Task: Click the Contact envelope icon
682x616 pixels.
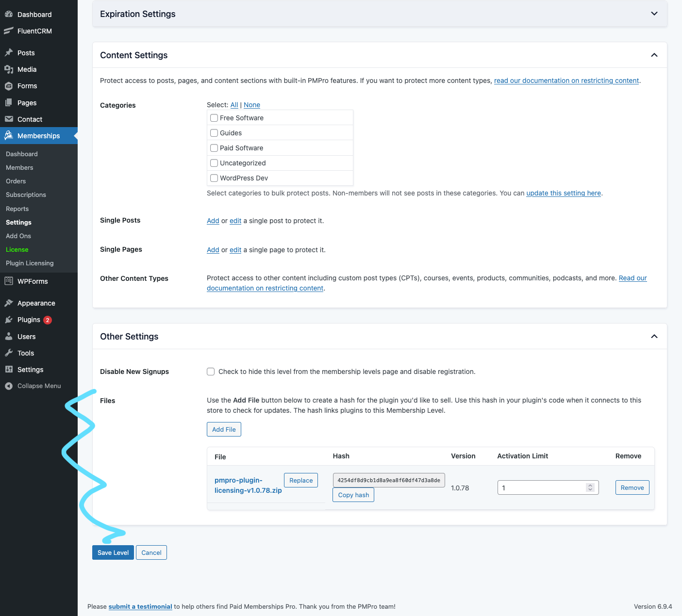Action: click(9, 119)
